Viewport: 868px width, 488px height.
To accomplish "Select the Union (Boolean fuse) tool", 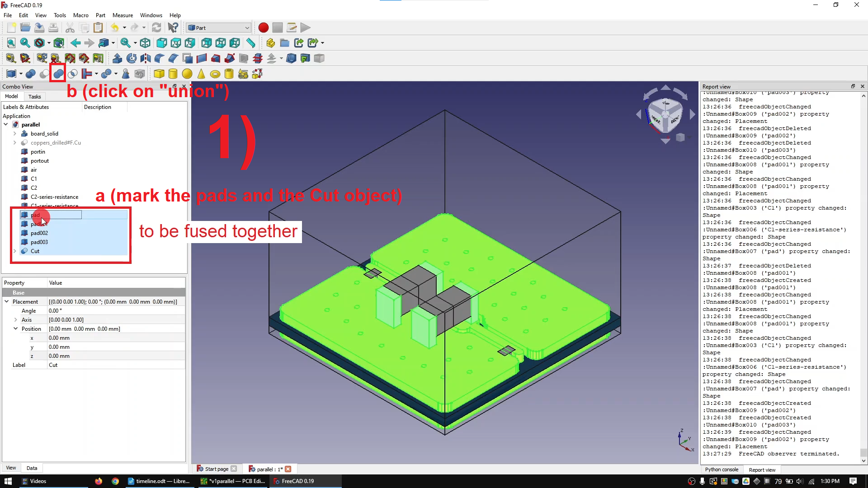I will [58, 74].
